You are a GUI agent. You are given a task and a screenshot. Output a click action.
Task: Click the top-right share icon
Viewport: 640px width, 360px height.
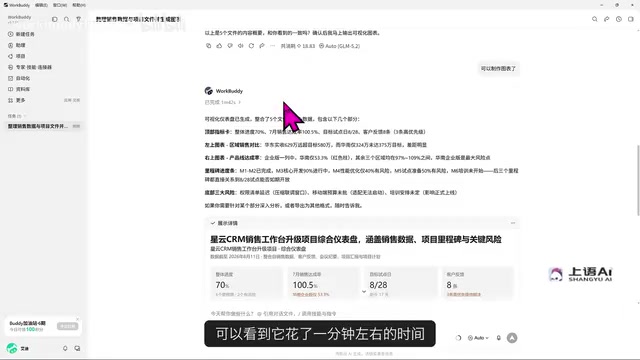(x=607, y=19)
